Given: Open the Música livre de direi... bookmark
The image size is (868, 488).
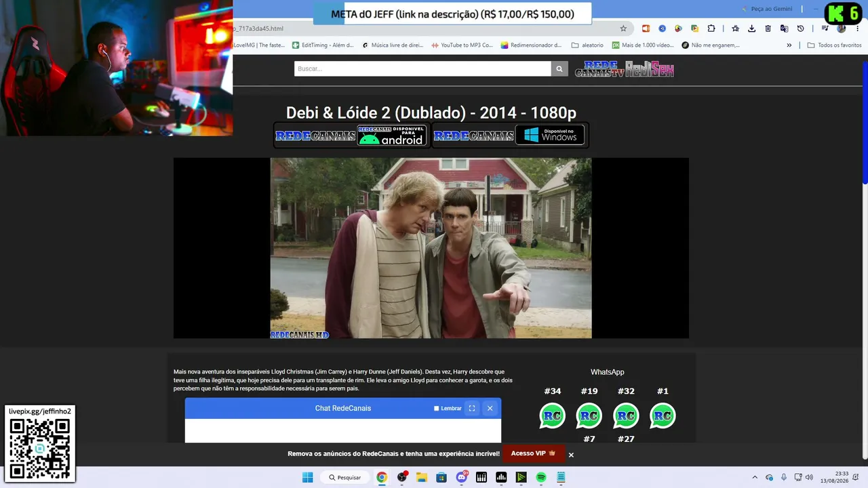Looking at the screenshot, I should (x=393, y=45).
